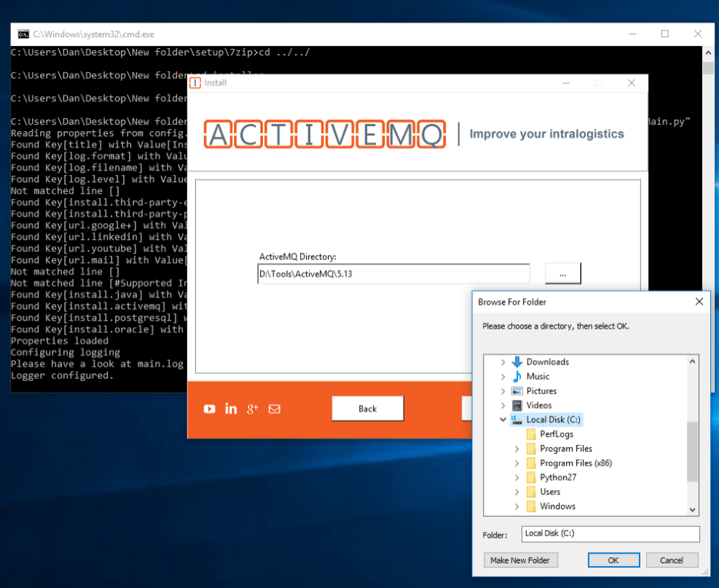Viewport: 719px width, 588px height.
Task: Expand the Downloads tree node
Action: (x=503, y=362)
